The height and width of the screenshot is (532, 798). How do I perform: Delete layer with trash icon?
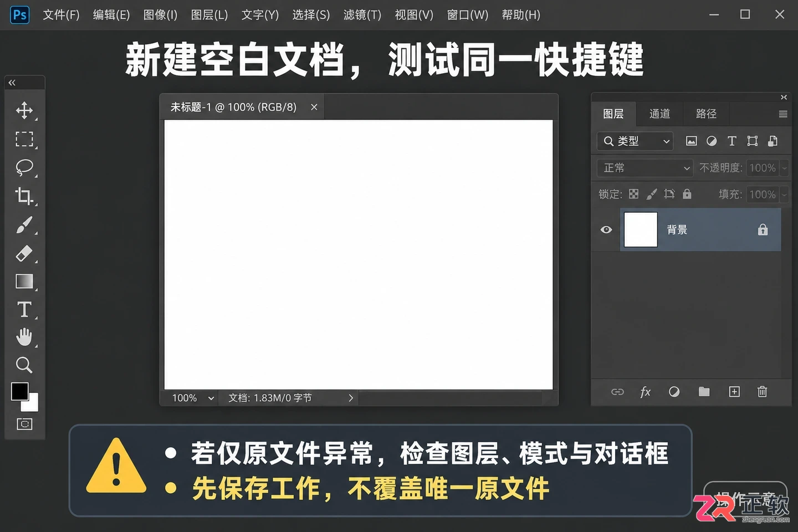point(763,392)
